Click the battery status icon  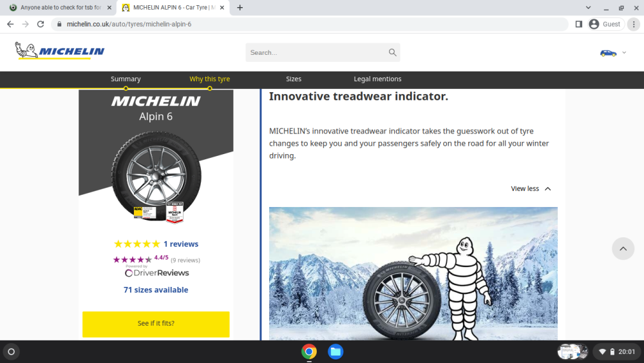pyautogui.click(x=612, y=352)
